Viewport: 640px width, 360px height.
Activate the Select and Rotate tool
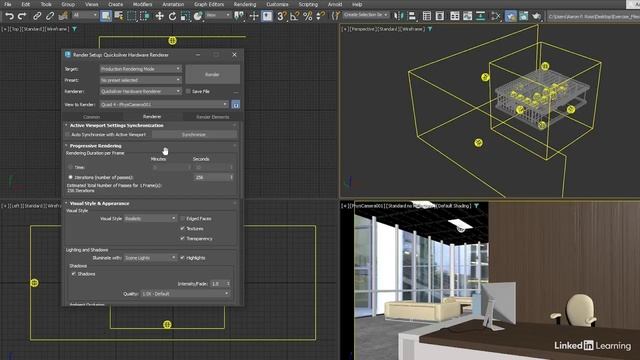172,16
